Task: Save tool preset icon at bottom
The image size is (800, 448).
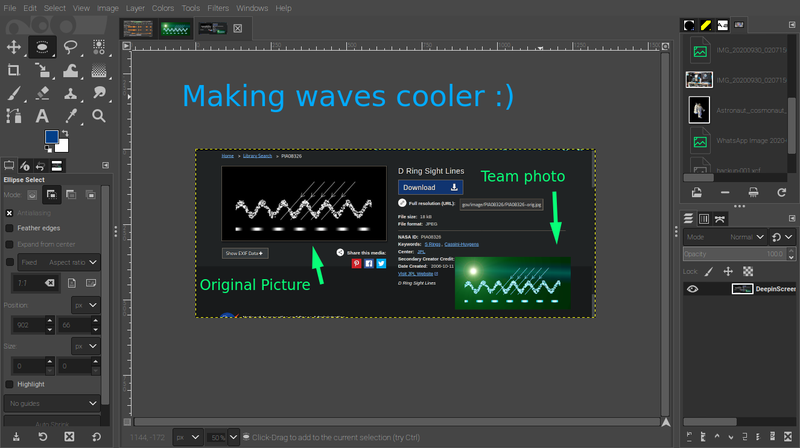Action: tap(16, 437)
